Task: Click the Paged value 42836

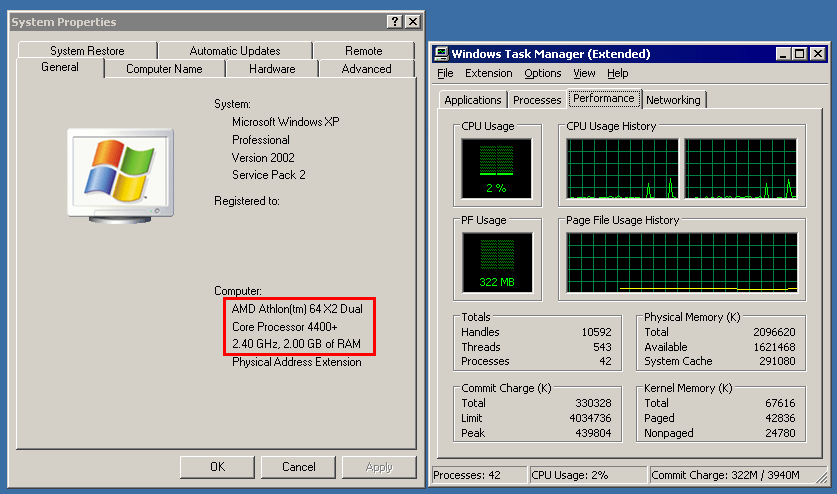Action: (780, 418)
